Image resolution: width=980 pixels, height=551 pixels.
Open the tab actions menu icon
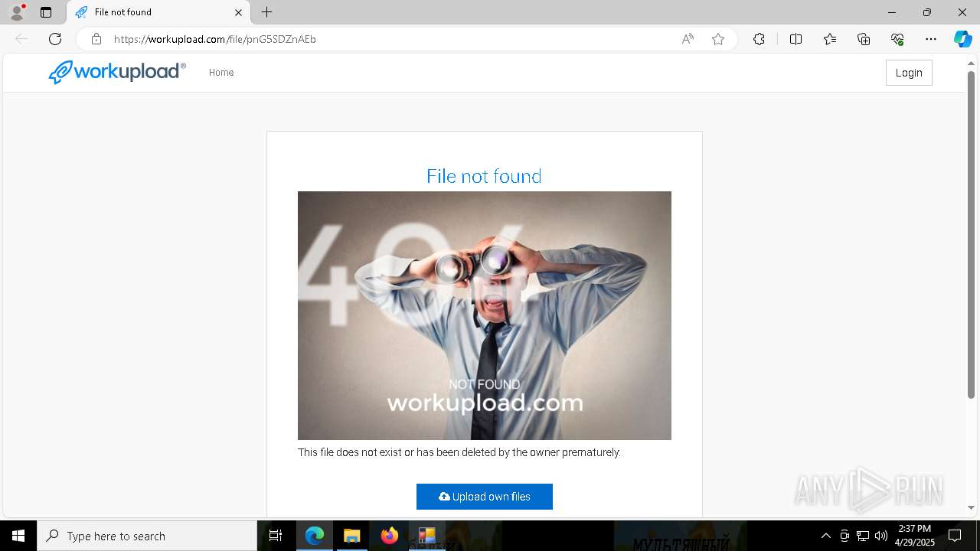tap(46, 12)
